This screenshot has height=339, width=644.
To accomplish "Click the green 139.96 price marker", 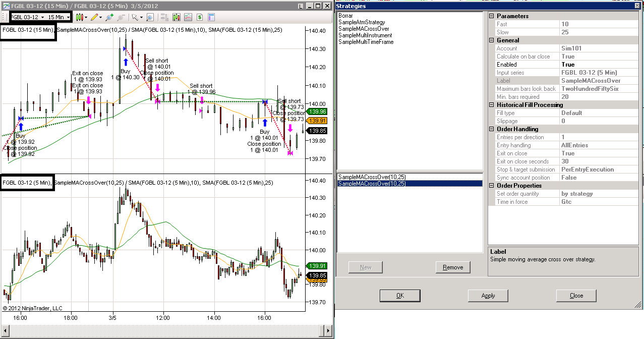I will coord(318,111).
